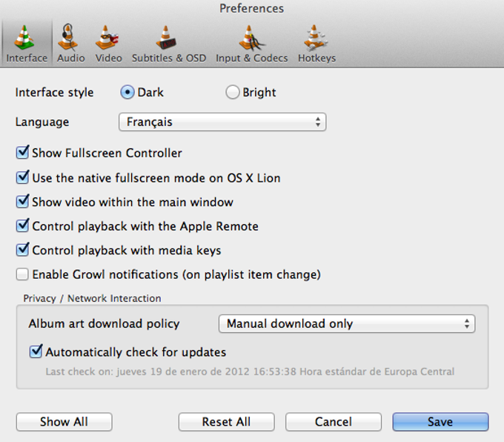This screenshot has width=504, height=442.
Task: Open Video preferences cone icon
Action: coord(107,38)
